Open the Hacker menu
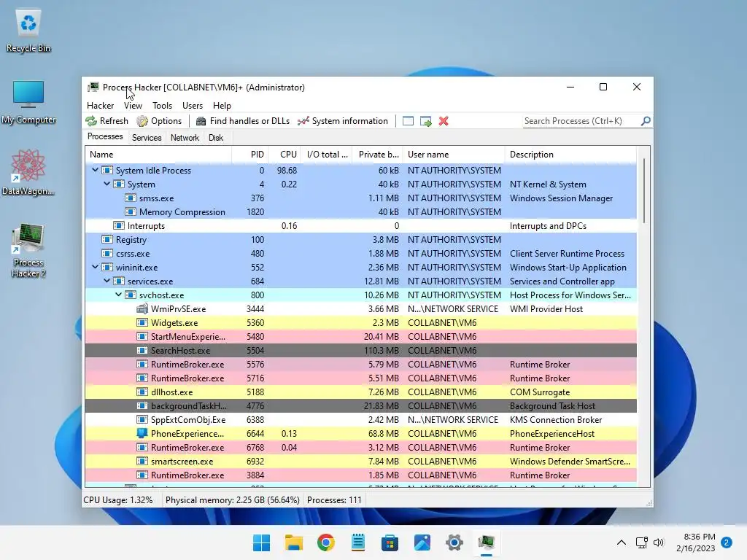 pyautogui.click(x=100, y=105)
